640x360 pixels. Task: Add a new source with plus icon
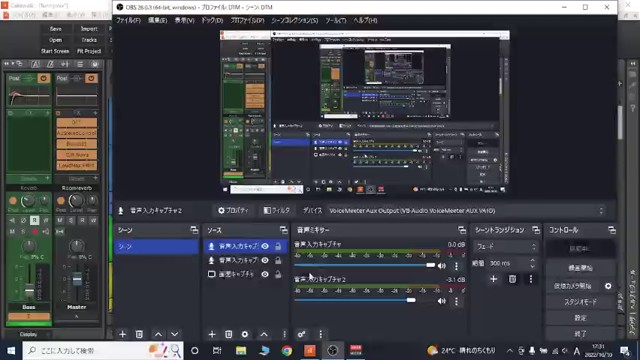click(x=211, y=334)
